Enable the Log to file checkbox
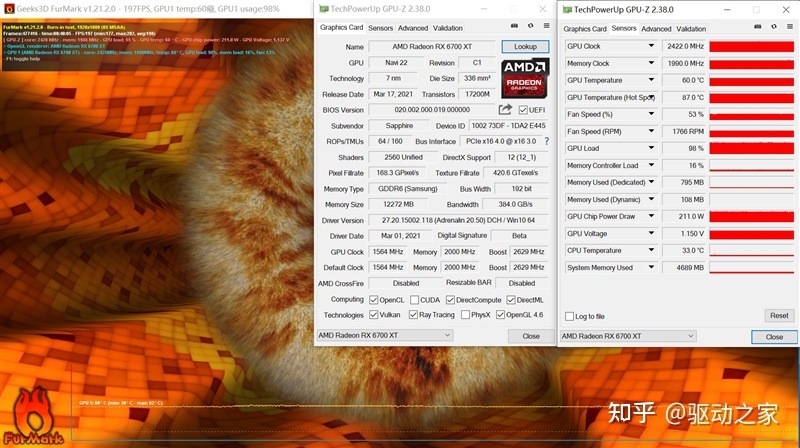Viewport: 800px width, 448px height. point(569,316)
